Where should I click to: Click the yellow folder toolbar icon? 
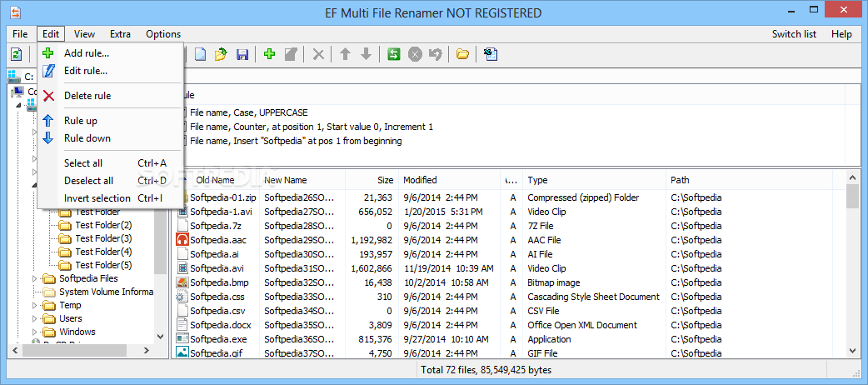tap(462, 54)
